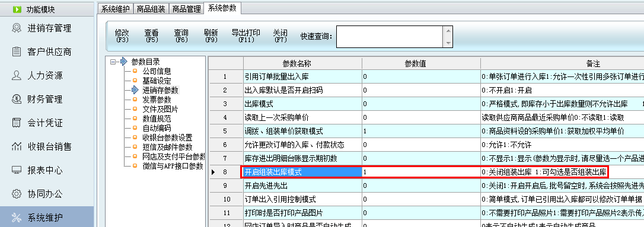Switch to the 商品组装 tab
This screenshot has width=644, height=227.
pyautogui.click(x=151, y=9)
